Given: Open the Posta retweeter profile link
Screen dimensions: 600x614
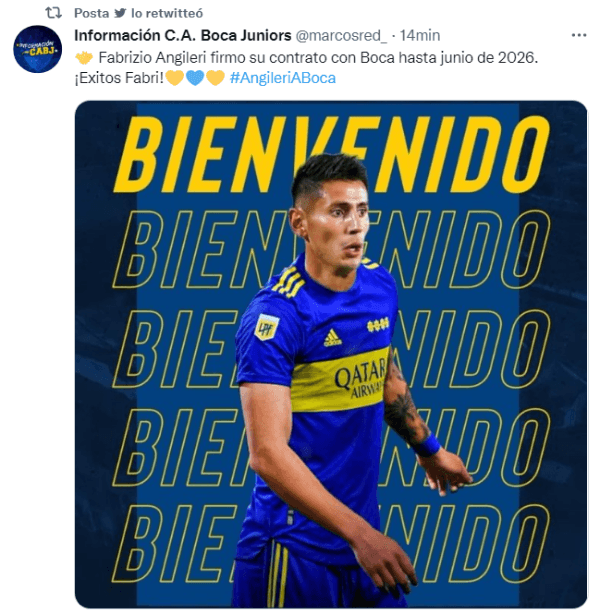Looking at the screenshot, I should 92,13.
